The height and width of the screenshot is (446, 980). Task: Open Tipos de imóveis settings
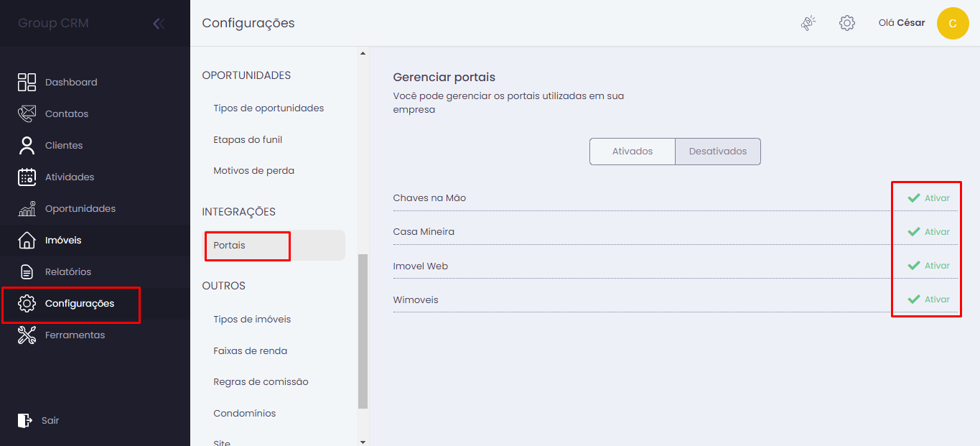(x=252, y=320)
